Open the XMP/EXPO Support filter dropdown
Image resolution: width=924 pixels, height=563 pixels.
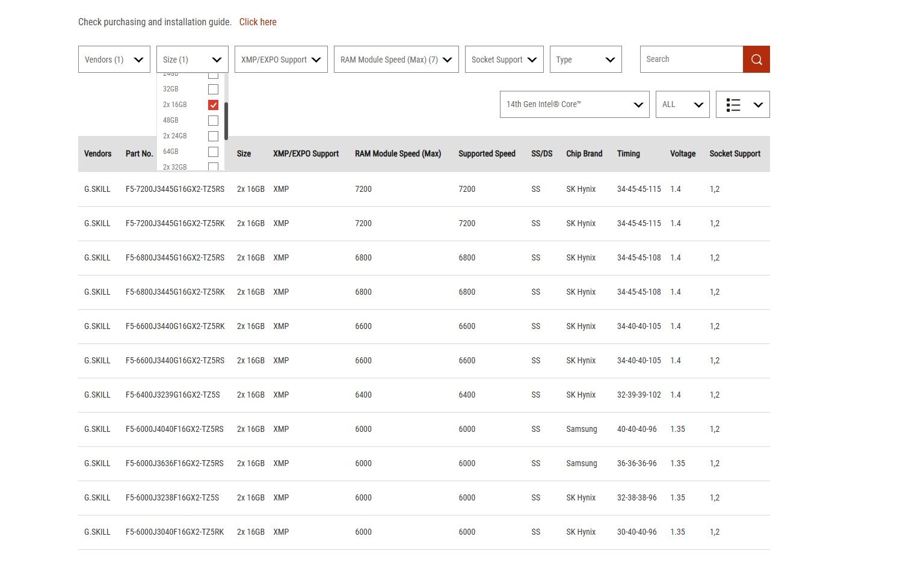(281, 60)
